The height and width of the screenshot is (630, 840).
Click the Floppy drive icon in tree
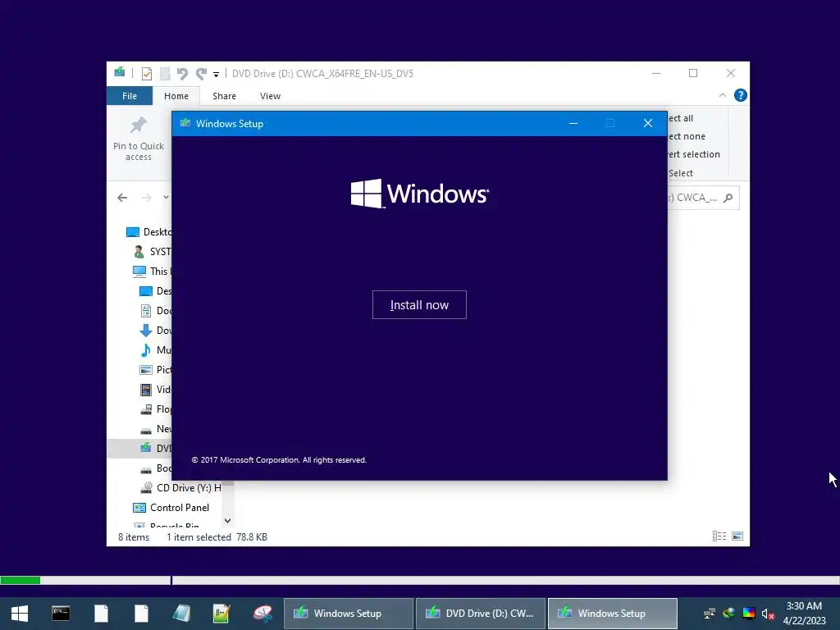146,409
